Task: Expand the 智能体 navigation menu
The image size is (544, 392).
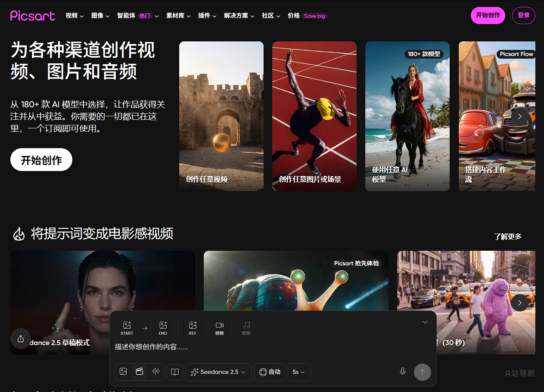Action: 138,16
